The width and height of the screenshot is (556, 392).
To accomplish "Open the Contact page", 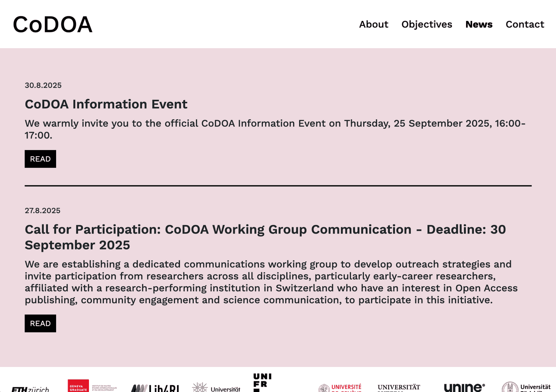I will tap(524, 25).
